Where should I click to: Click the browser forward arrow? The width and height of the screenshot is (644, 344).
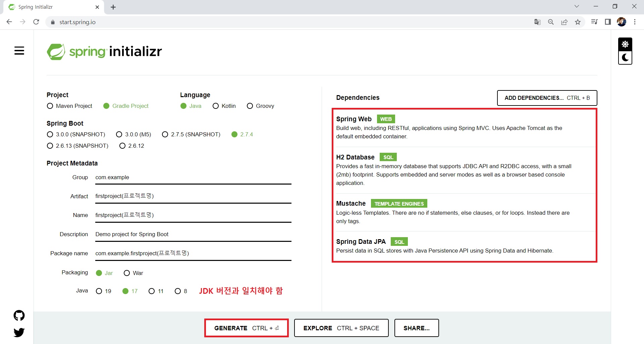22,22
